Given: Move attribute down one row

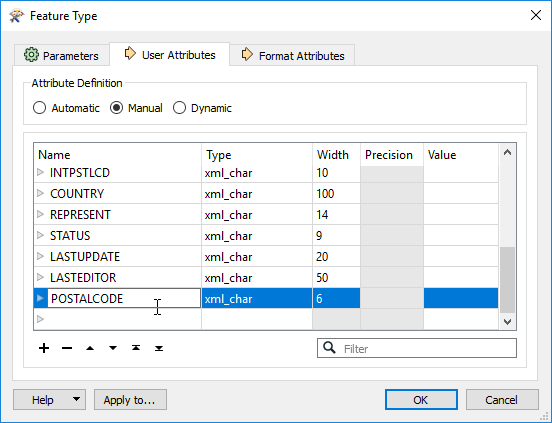Looking at the screenshot, I should pos(113,348).
